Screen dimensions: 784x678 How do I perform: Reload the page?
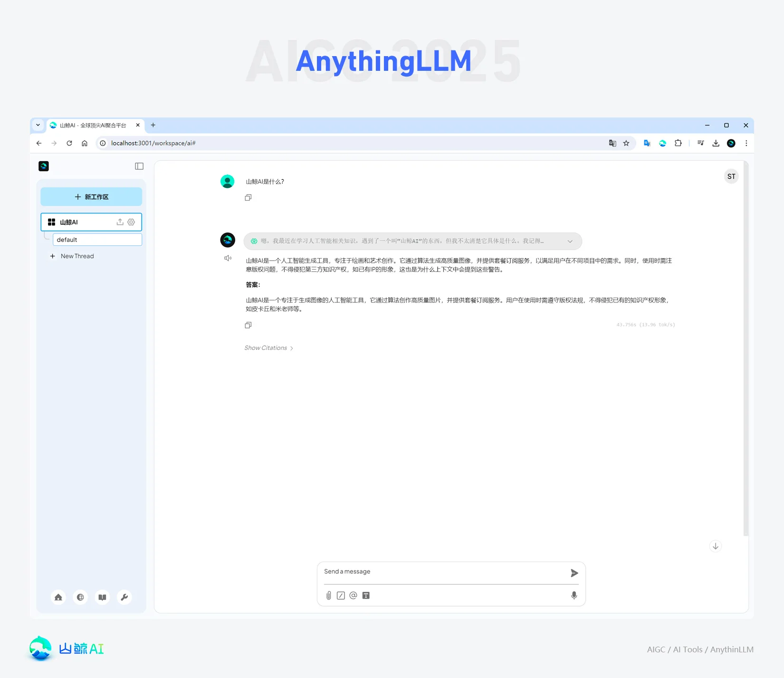tap(69, 143)
